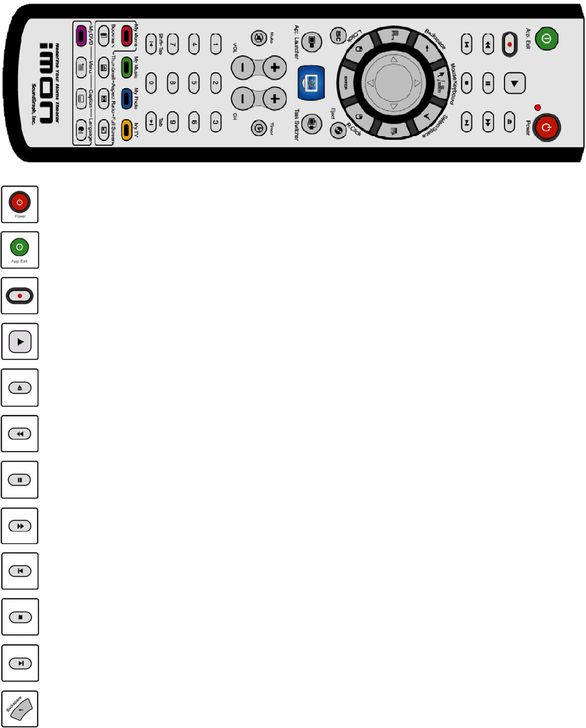The image size is (586, 728).
Task: Open My Photo with the blue button
Action: 126,98
